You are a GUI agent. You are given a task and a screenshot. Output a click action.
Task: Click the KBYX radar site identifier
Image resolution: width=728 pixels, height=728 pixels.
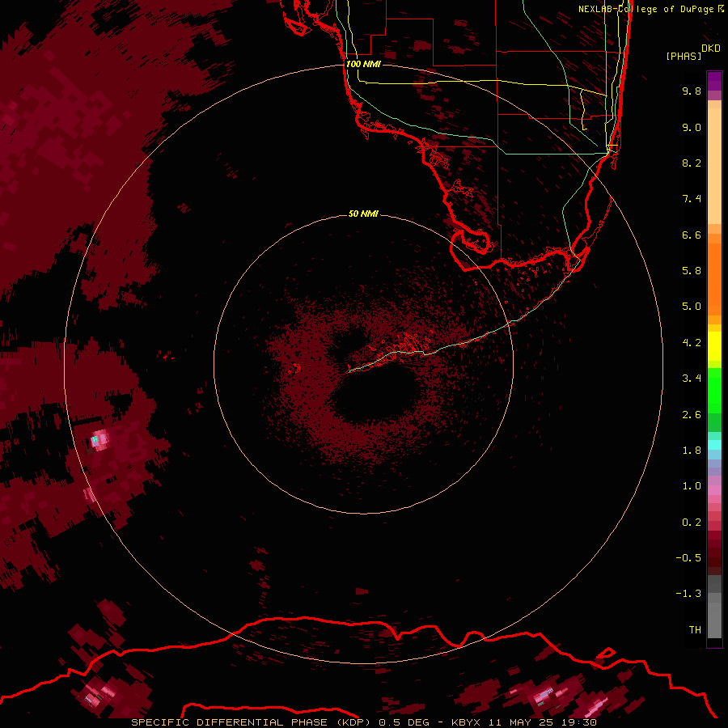pyautogui.click(x=466, y=722)
